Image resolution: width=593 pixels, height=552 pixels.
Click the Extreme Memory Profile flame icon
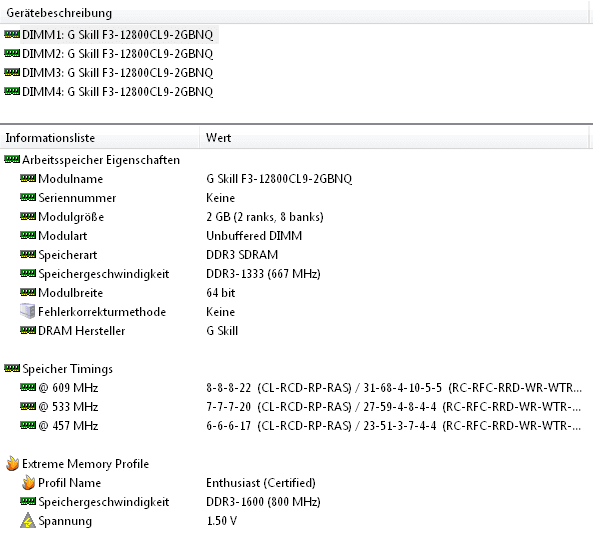12,463
